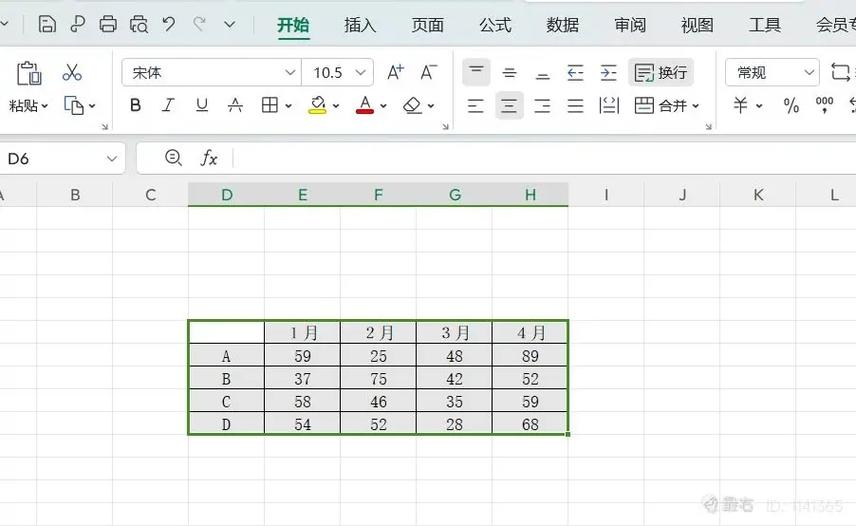The width and height of the screenshot is (856, 526).
Task: Click the cell containing 89
Action: coord(530,356)
